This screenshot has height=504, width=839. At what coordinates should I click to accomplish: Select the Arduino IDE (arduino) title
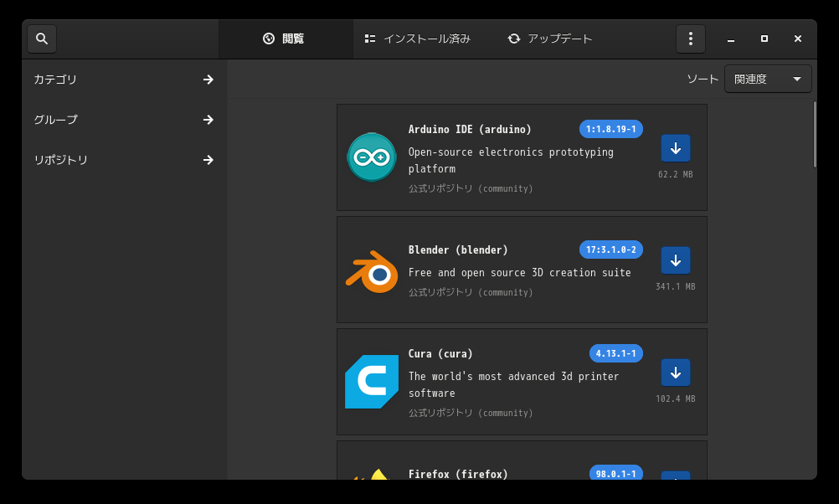[x=470, y=130]
